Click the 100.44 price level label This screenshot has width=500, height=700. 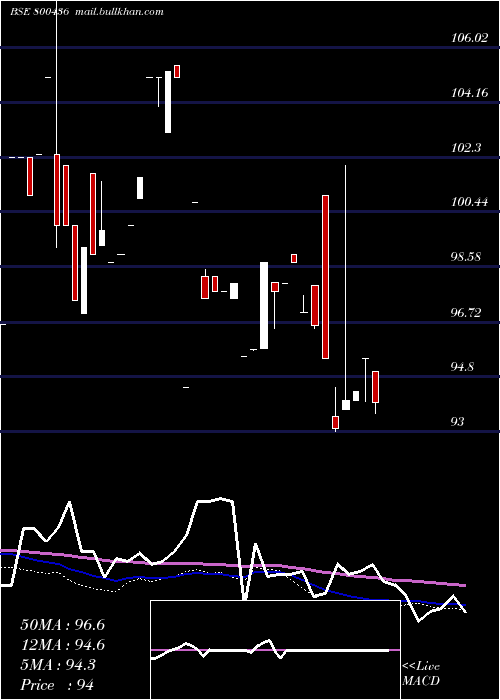(469, 202)
